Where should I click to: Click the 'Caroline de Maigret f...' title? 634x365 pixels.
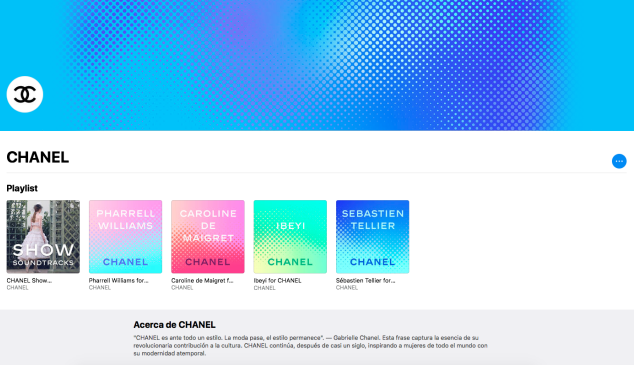(202, 281)
